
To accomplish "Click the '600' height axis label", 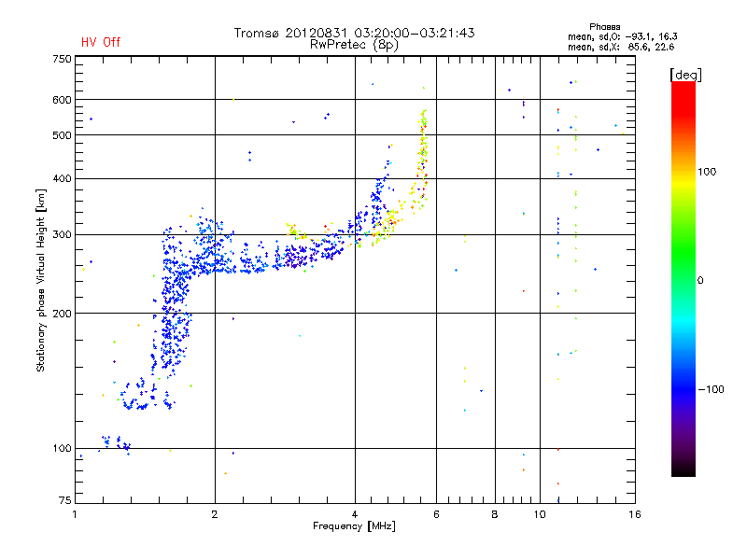I will (62, 100).
